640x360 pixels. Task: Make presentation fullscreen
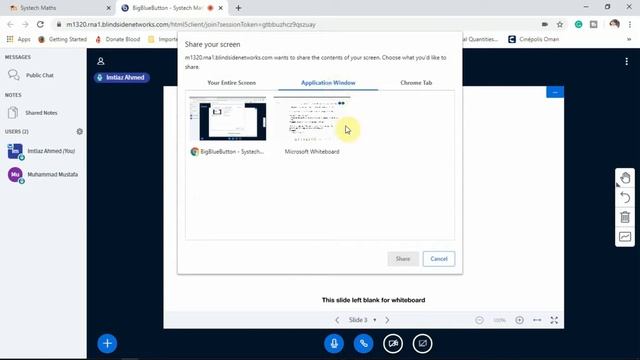click(554, 320)
